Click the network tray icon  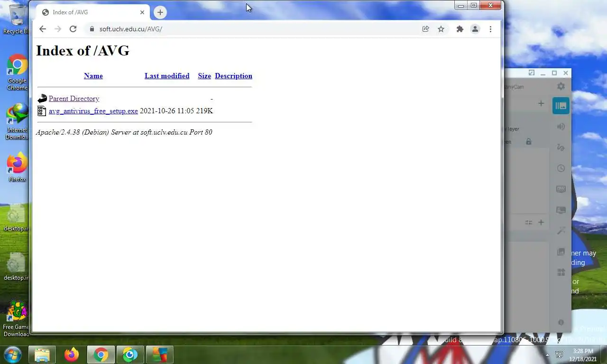[x=560, y=355]
